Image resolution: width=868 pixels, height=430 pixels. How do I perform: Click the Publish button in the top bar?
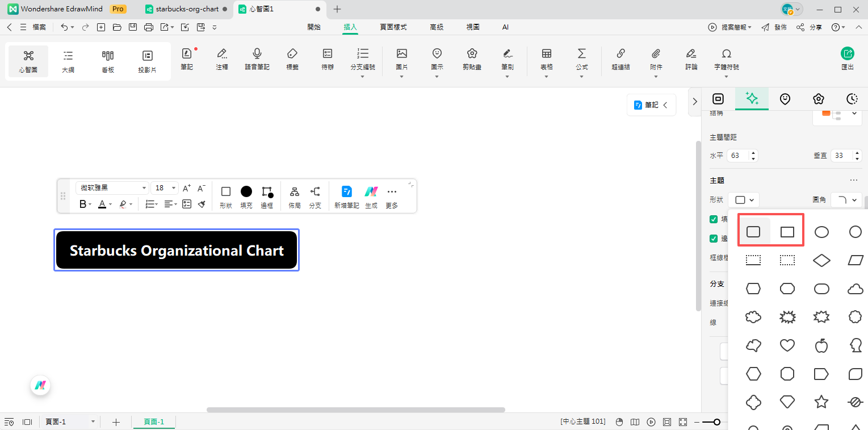774,27
